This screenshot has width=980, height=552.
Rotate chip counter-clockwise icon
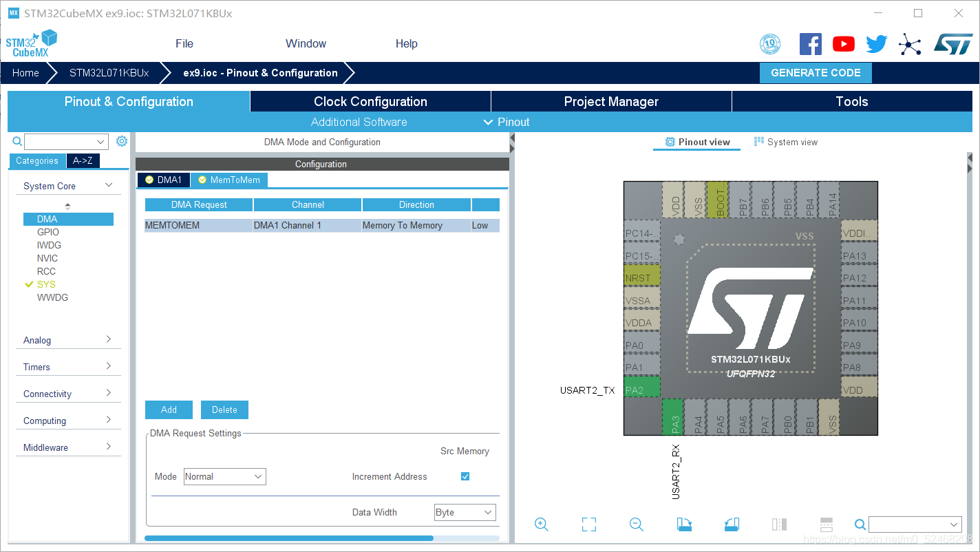(x=732, y=524)
